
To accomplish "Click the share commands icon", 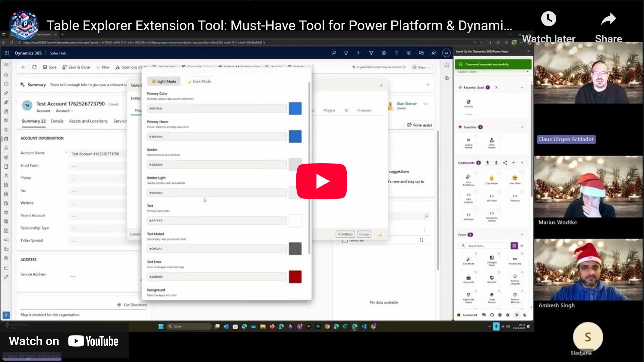I will tap(505, 163).
